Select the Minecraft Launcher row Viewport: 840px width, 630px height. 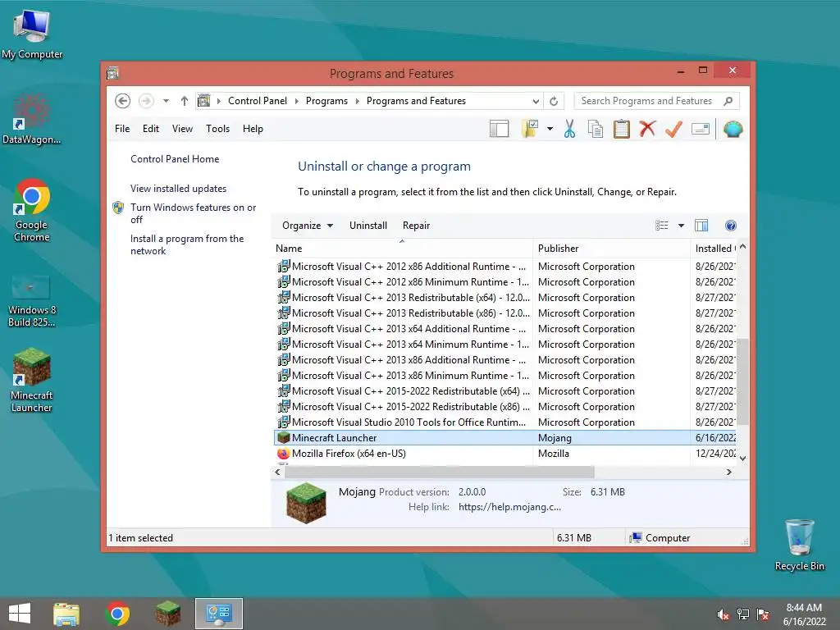click(x=505, y=438)
